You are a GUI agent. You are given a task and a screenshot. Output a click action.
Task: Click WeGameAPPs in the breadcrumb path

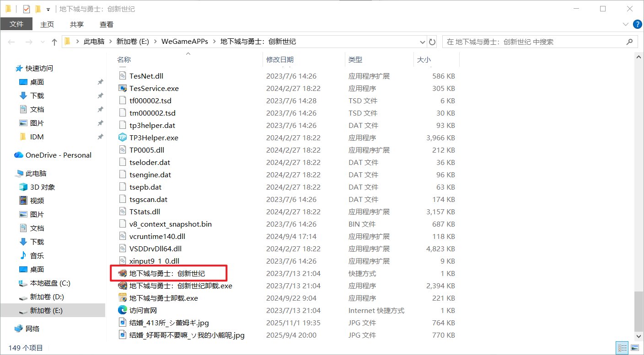point(184,42)
